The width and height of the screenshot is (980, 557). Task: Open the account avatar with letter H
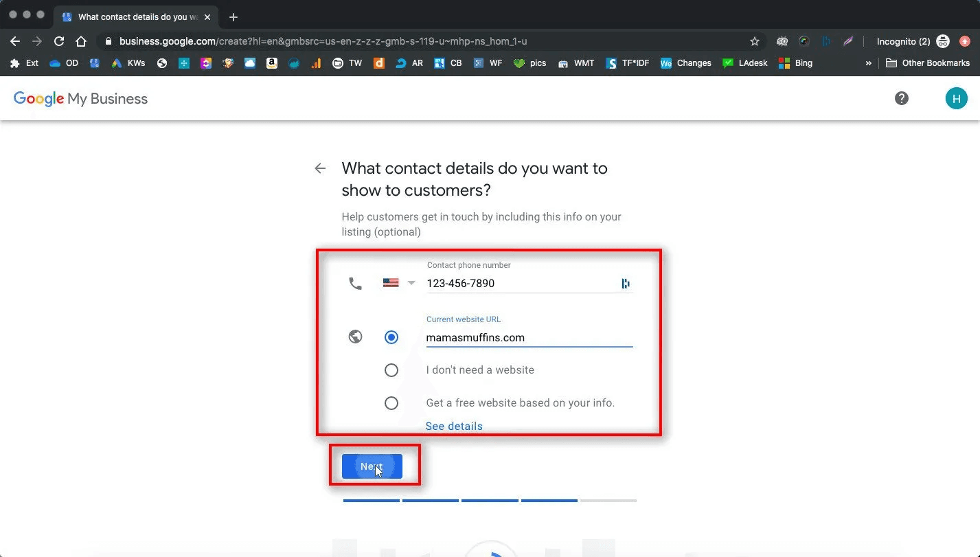point(956,98)
